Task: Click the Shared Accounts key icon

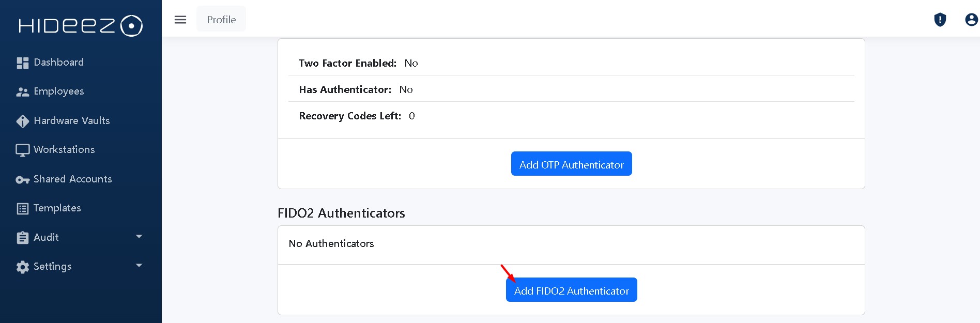Action: 22,179
